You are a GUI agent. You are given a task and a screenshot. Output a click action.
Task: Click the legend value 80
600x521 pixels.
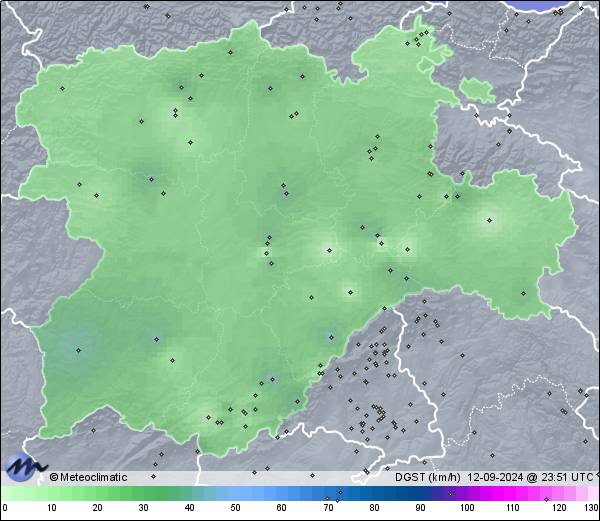(x=374, y=508)
